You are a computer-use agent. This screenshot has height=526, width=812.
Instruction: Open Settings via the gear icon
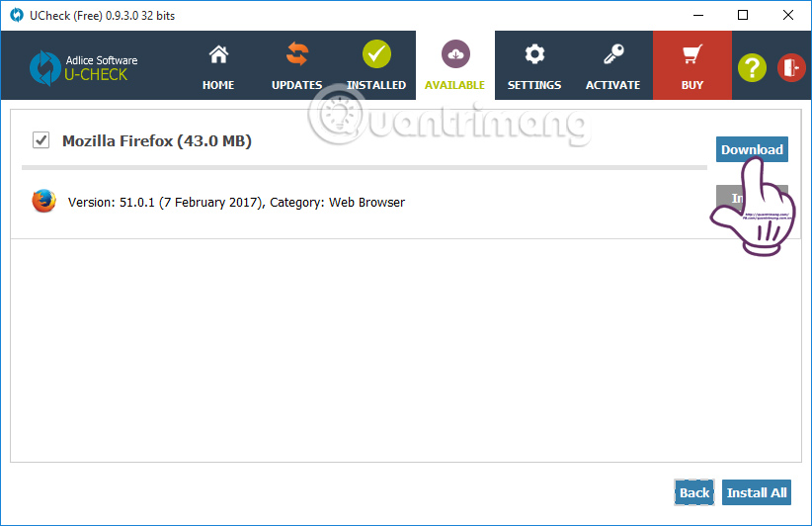click(534, 54)
